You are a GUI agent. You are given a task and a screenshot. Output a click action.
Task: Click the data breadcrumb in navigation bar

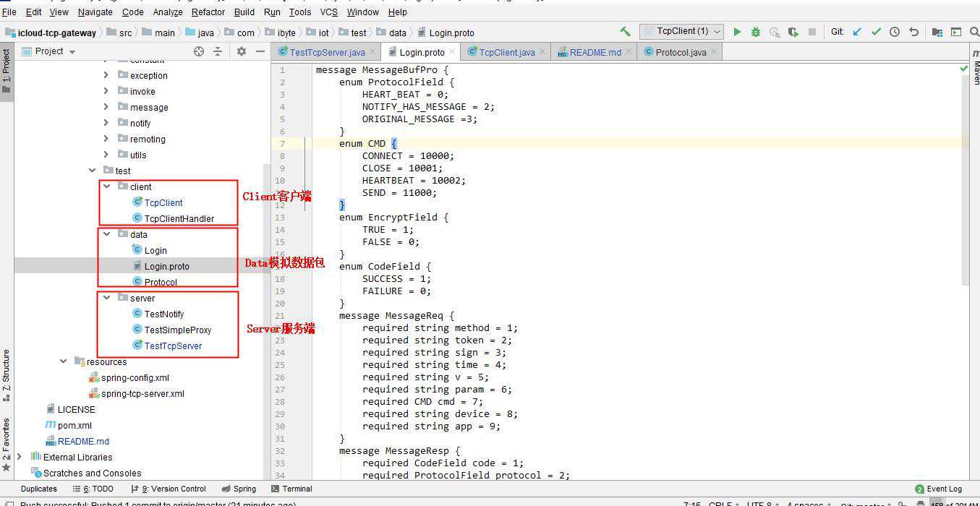click(398, 33)
